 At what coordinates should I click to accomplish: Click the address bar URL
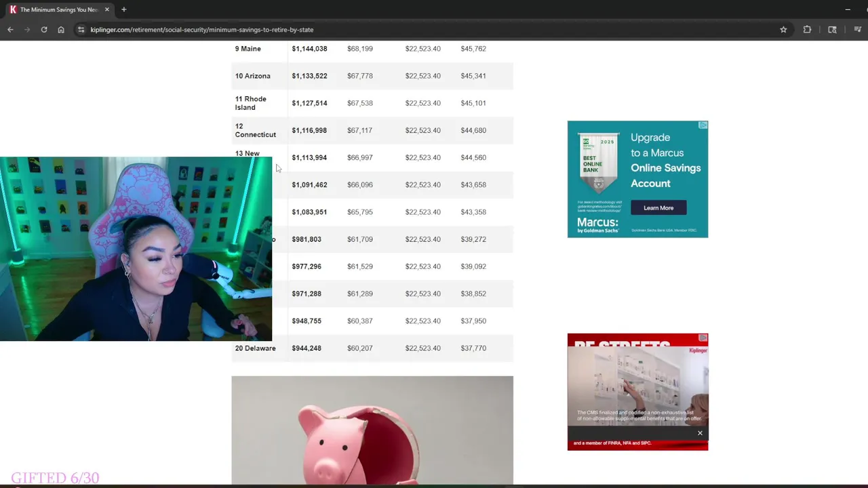pos(201,30)
